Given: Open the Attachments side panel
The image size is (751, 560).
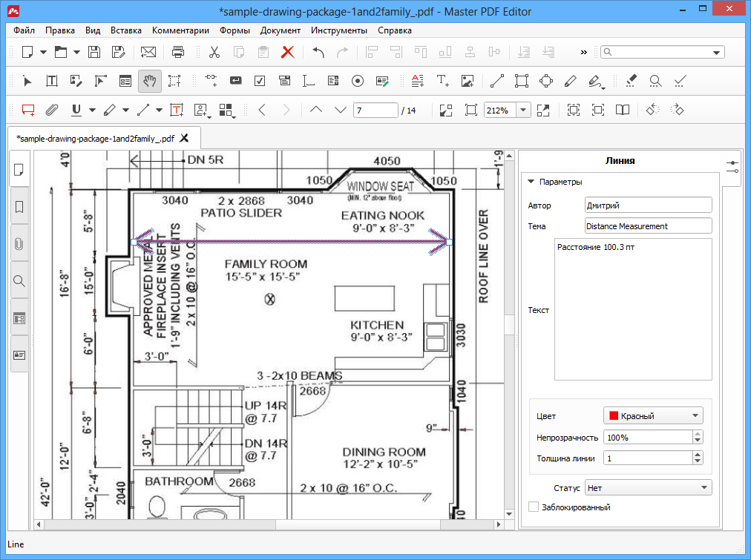Looking at the screenshot, I should click(19, 244).
